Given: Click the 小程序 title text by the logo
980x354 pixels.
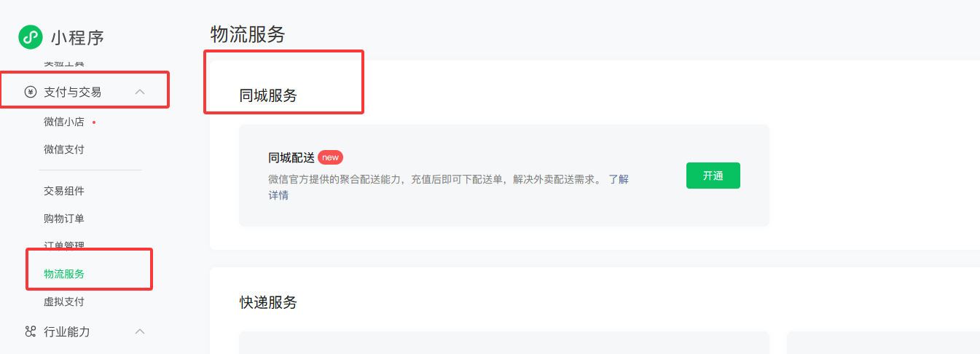Looking at the screenshot, I should pos(77,37).
